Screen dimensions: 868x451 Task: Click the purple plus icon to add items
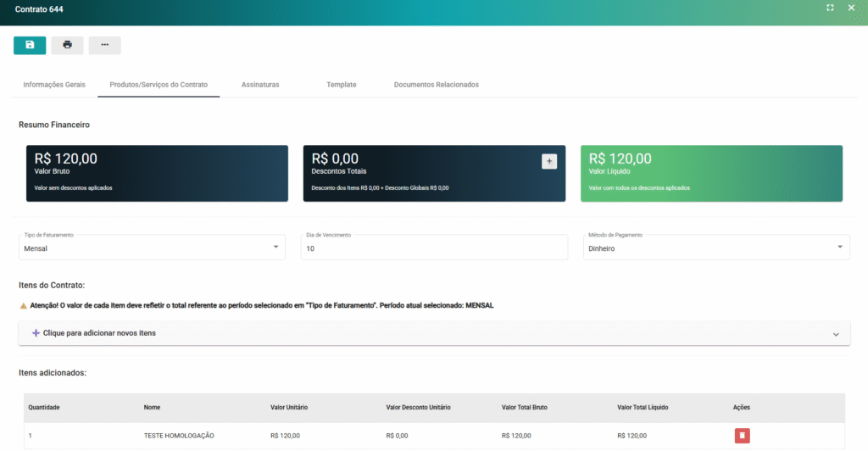click(x=36, y=333)
